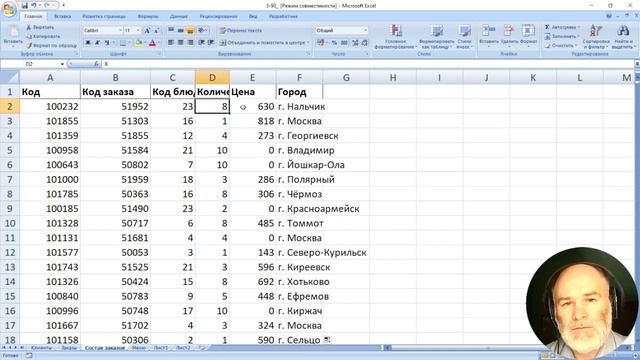Click Name Box showing D2
This screenshot has height=360, width=640.
click(x=29, y=64)
